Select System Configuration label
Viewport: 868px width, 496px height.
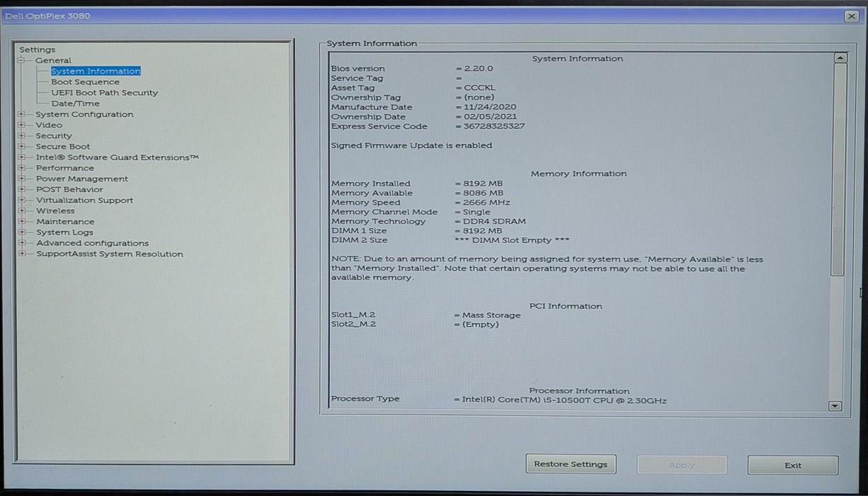tap(85, 114)
